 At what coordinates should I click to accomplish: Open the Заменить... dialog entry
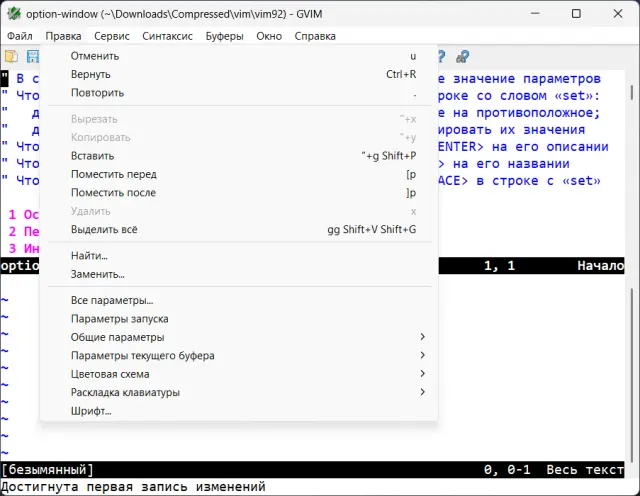[240, 274]
